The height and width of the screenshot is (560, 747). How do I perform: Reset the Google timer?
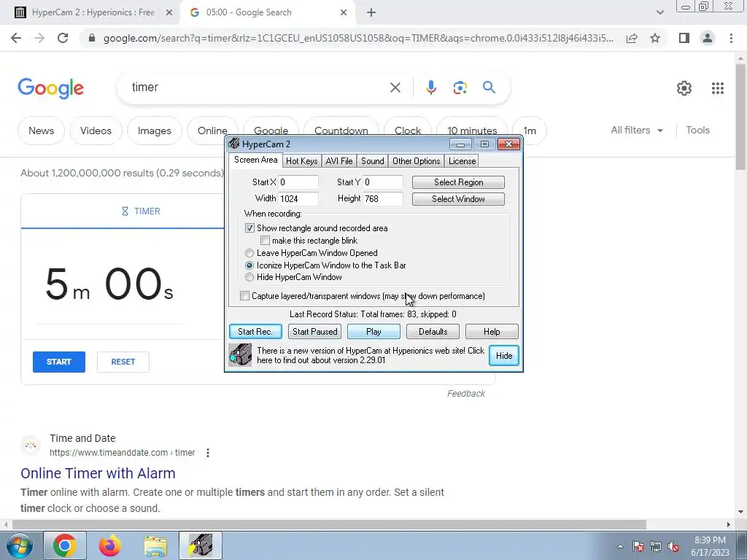pos(123,362)
